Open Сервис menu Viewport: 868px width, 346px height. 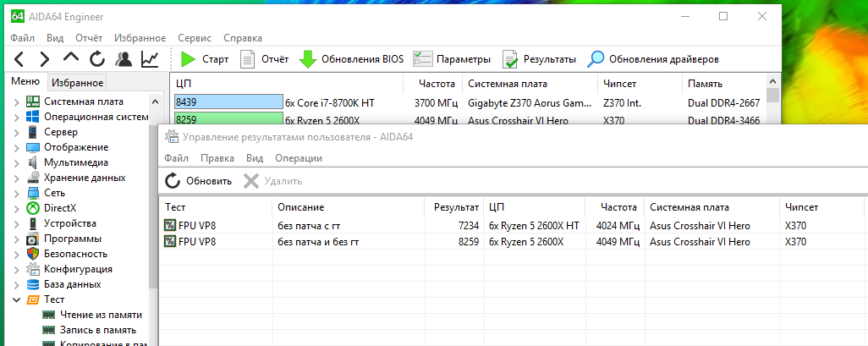coord(195,38)
